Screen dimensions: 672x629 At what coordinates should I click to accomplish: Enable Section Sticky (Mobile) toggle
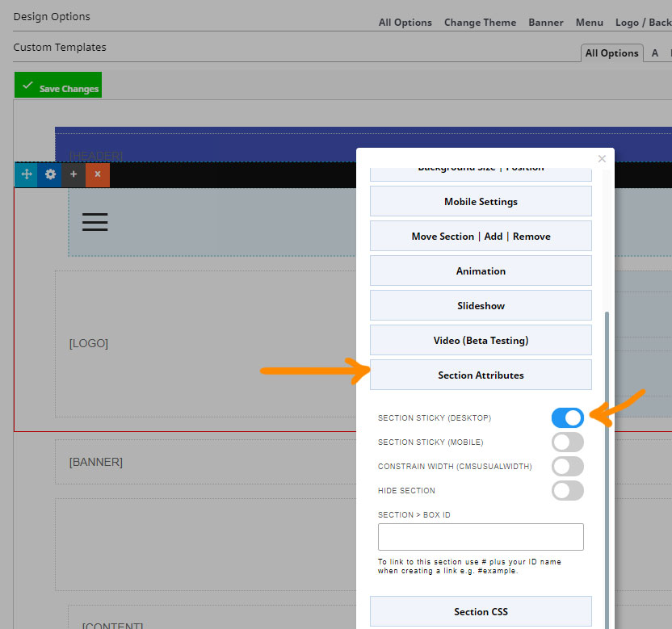coord(567,442)
